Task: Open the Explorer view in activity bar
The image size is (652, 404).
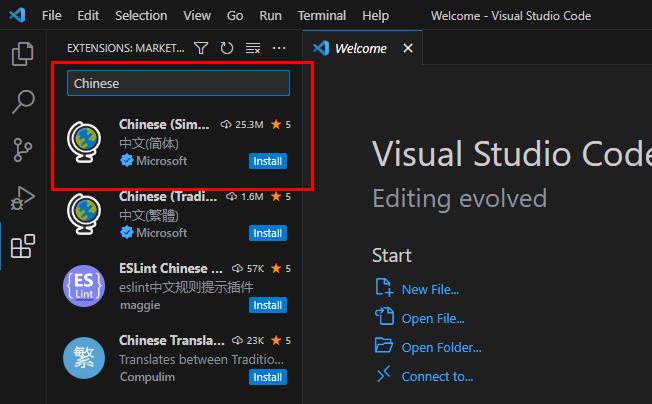Action: 22,54
